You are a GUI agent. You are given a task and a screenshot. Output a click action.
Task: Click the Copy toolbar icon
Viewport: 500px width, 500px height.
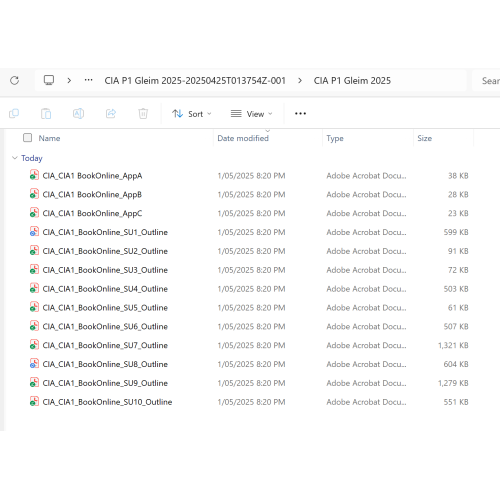click(14, 114)
